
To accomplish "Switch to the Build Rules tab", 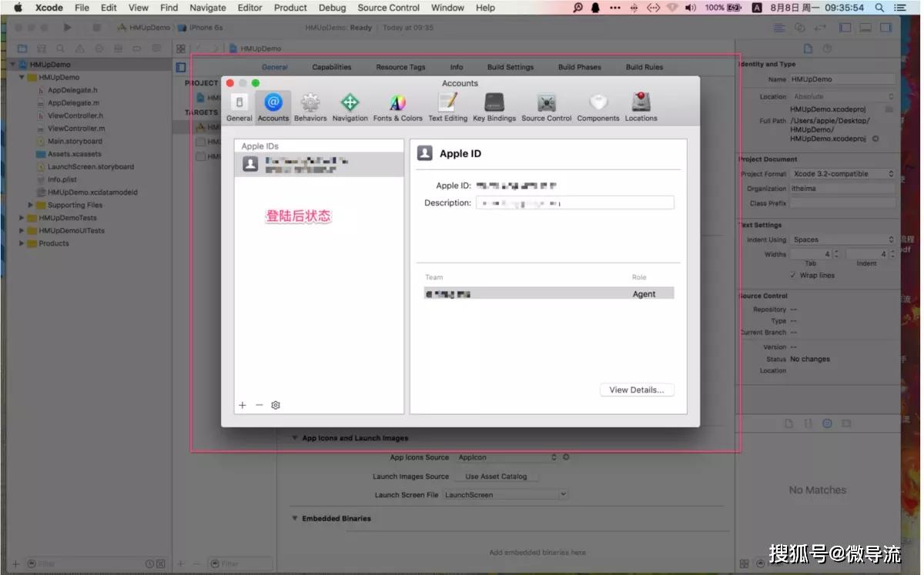I will (x=644, y=67).
